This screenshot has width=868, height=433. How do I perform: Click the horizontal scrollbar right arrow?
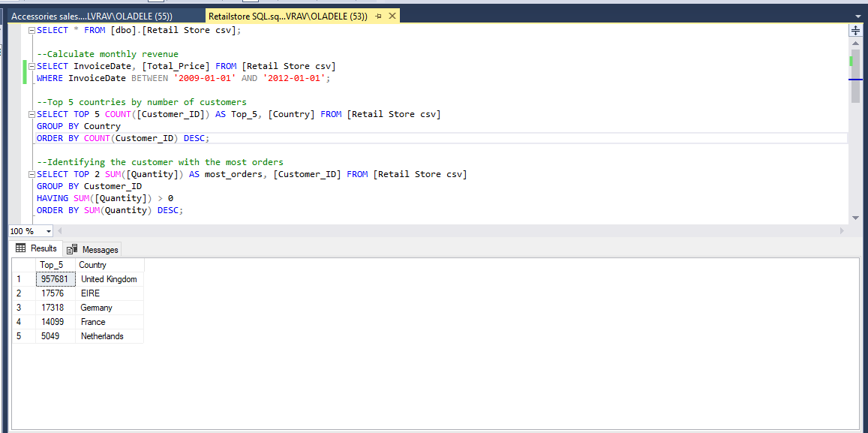(x=842, y=230)
